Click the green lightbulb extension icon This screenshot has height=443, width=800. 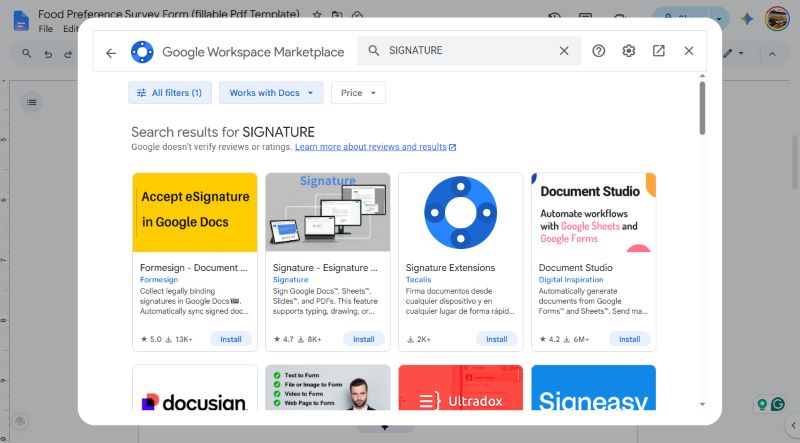tap(762, 405)
